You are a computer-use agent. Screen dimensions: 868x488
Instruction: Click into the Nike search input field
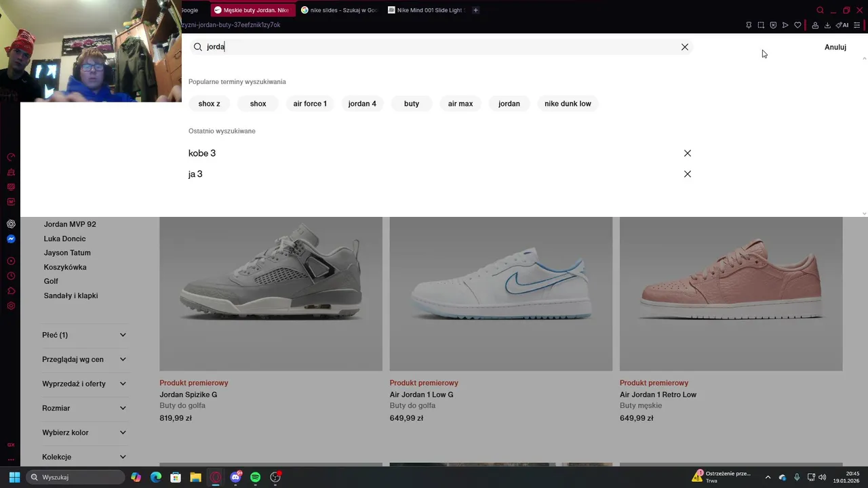click(x=441, y=47)
